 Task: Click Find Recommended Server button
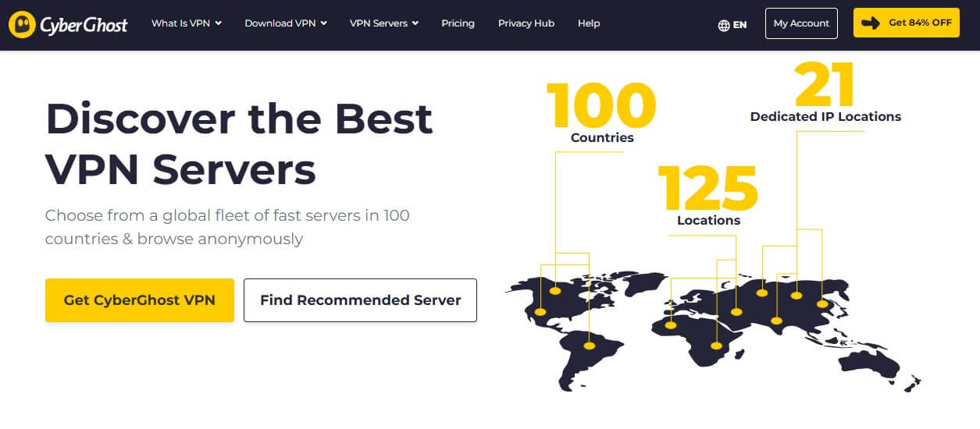360,300
